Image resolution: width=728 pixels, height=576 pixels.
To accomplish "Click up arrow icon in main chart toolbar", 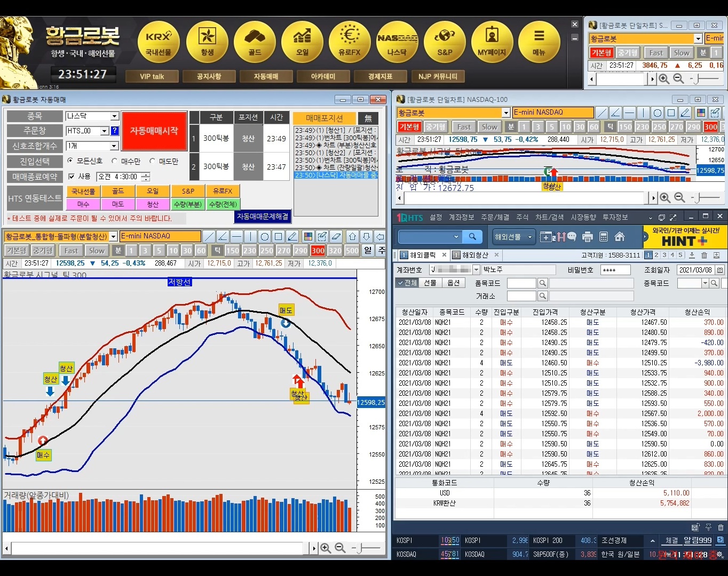I will (x=352, y=236).
